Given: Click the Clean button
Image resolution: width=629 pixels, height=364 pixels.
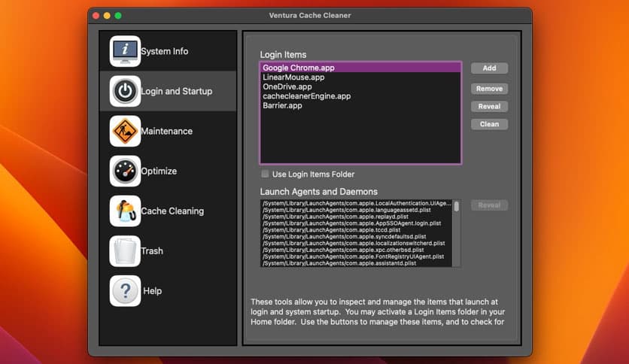Looking at the screenshot, I should [x=489, y=124].
